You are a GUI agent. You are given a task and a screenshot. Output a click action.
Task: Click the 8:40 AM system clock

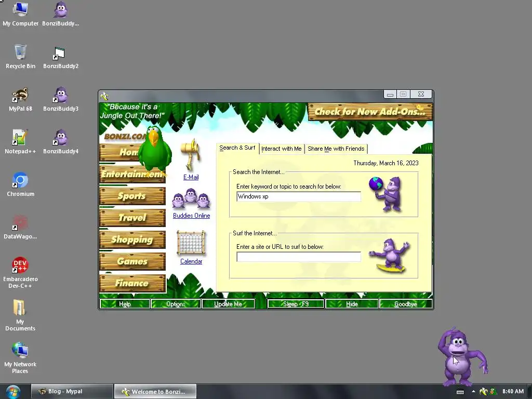pyautogui.click(x=513, y=392)
